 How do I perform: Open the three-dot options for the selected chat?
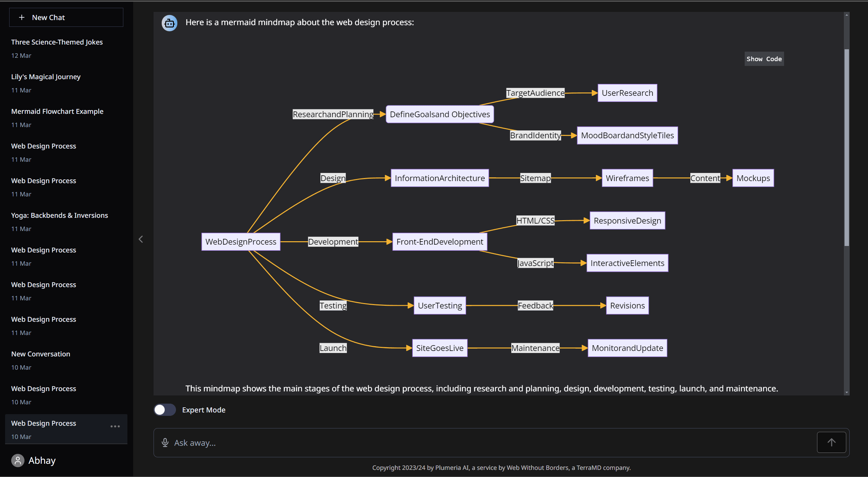(x=115, y=426)
